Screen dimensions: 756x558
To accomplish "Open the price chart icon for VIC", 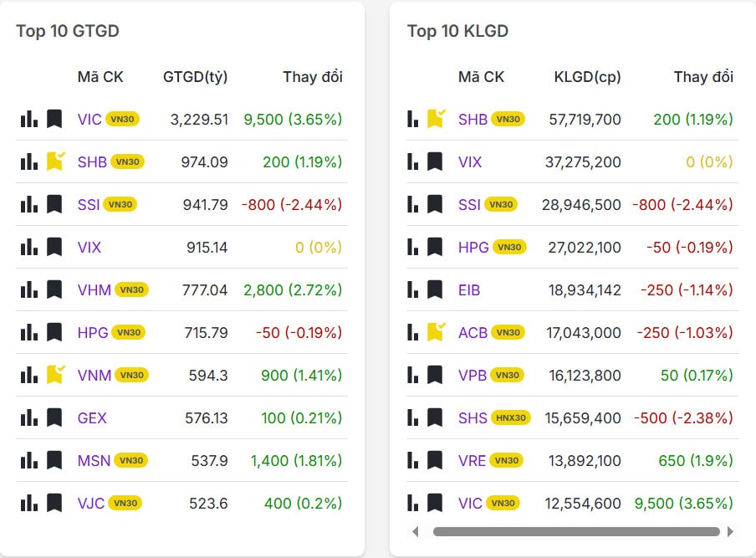I will (28, 119).
